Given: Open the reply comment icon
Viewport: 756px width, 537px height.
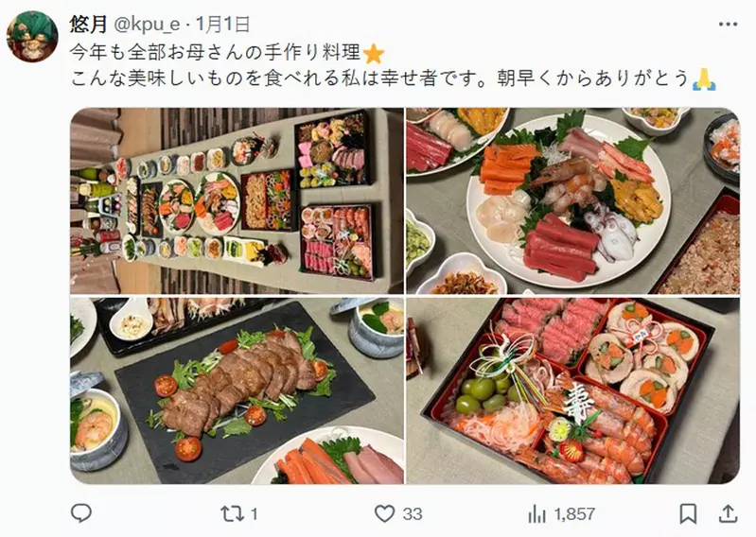Looking at the screenshot, I should pos(81,513).
